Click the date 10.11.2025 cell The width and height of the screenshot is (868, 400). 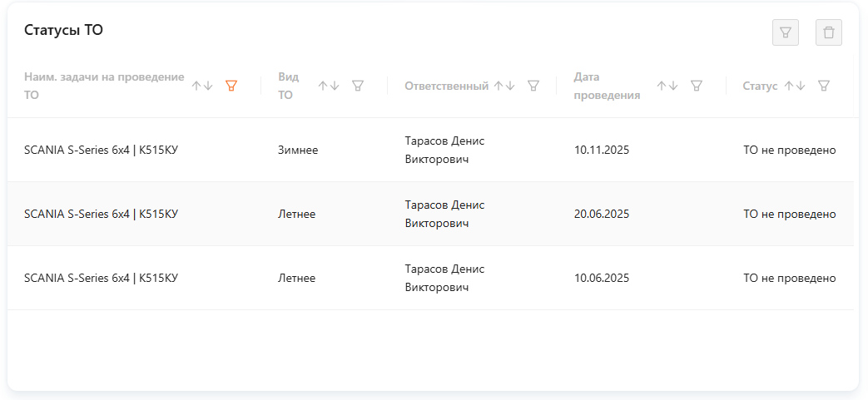[x=602, y=150]
